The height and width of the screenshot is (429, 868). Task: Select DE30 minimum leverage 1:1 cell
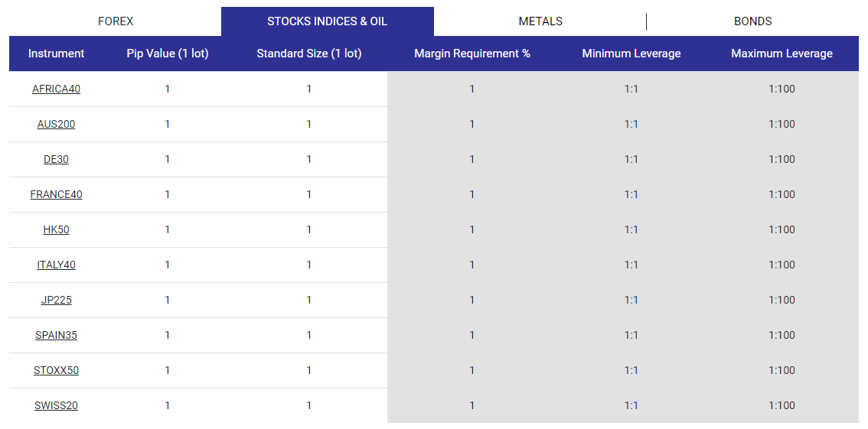point(631,159)
